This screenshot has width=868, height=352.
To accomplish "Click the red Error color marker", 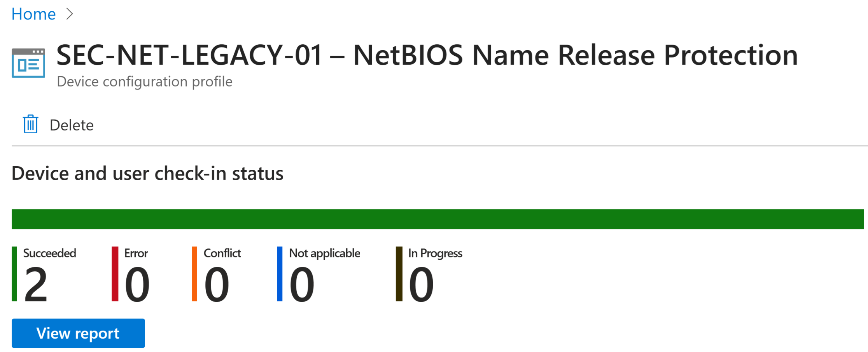I will pyautogui.click(x=115, y=274).
